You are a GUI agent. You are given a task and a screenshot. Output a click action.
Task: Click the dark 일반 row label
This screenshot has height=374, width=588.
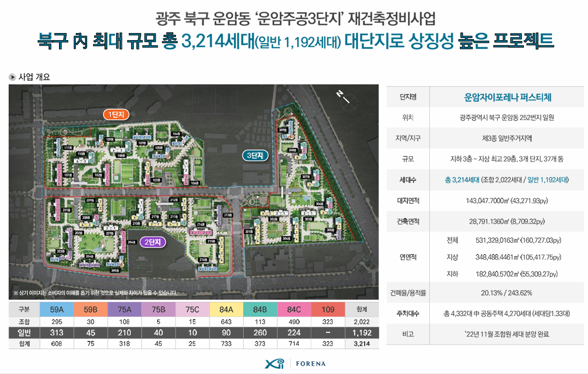pyautogui.click(x=24, y=333)
